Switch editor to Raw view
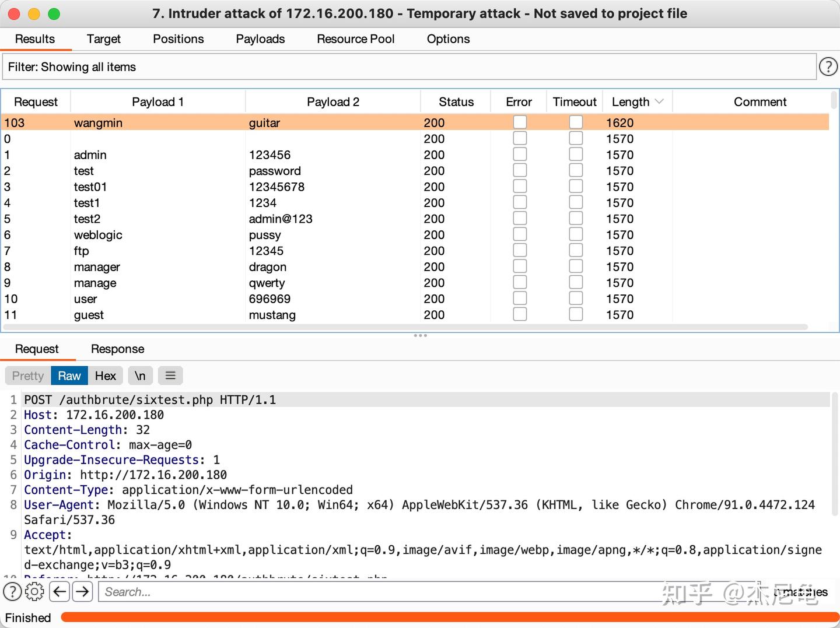The width and height of the screenshot is (840, 628). [x=69, y=376]
